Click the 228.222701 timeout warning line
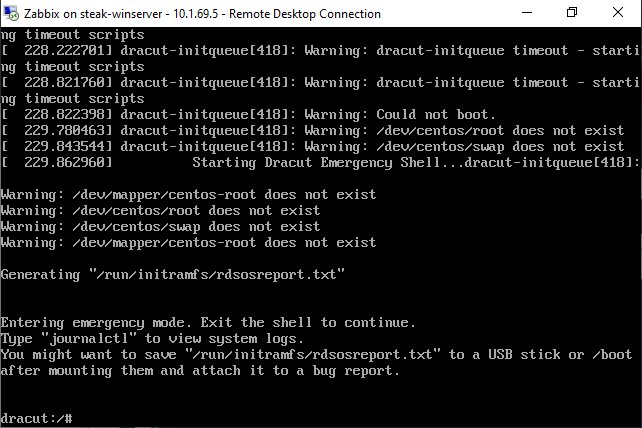Image resolution: width=642 pixels, height=428 pixels. coord(320,50)
